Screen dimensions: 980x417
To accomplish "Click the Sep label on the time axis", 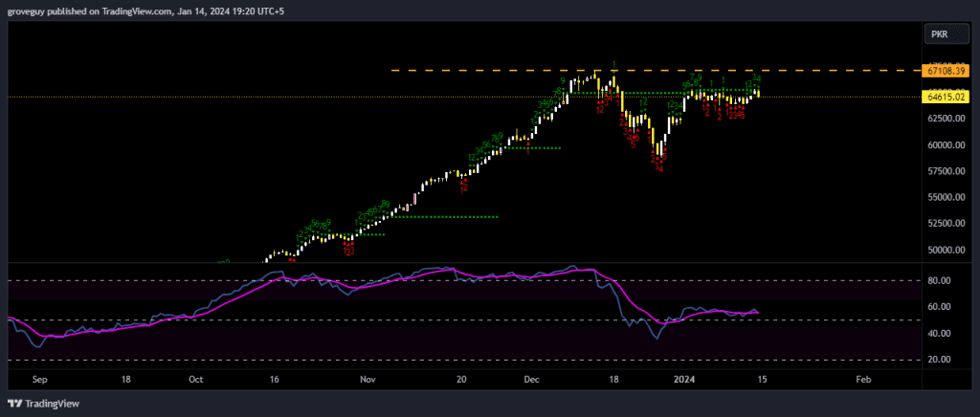I will coord(39,380).
